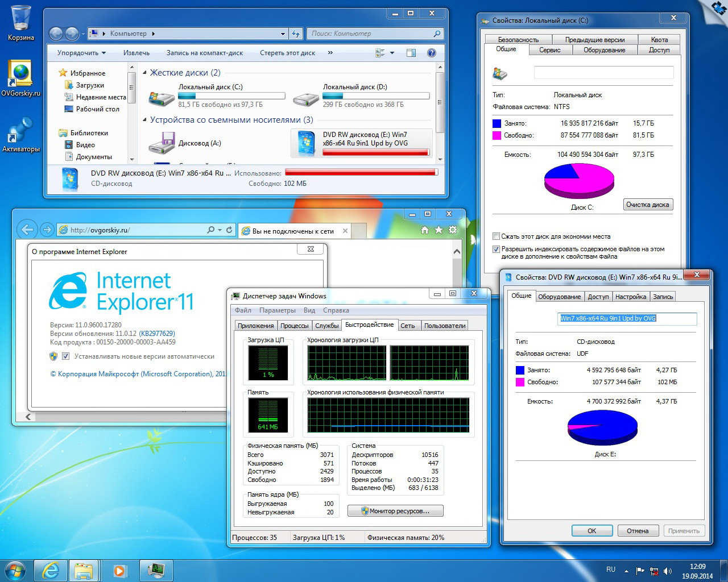Click the Очистка диска button
Viewport: 728px width, 582px height.
pos(648,205)
